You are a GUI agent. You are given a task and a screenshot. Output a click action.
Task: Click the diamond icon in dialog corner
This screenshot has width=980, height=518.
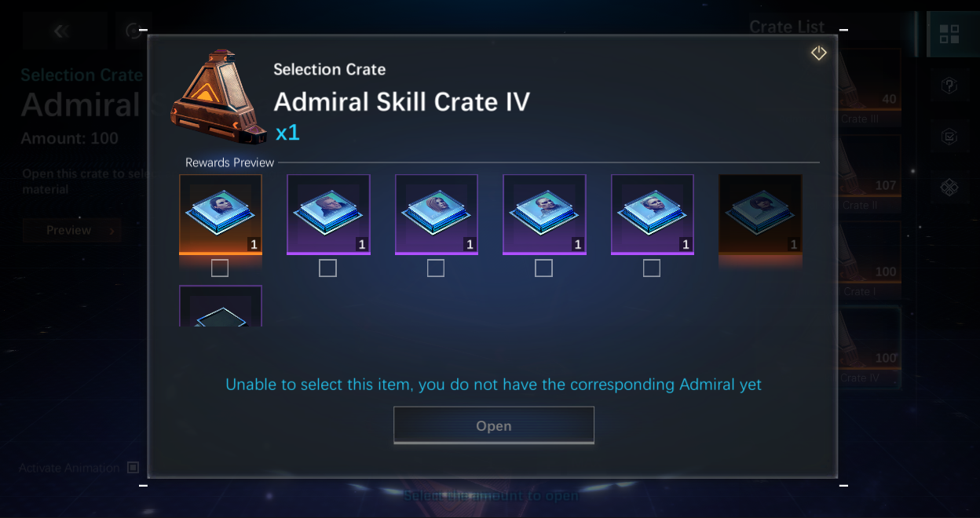pyautogui.click(x=818, y=53)
